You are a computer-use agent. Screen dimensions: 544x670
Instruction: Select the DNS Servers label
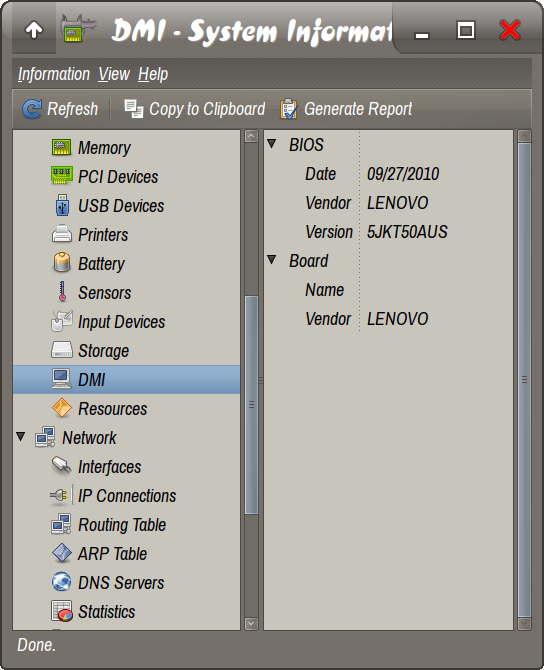coord(121,583)
